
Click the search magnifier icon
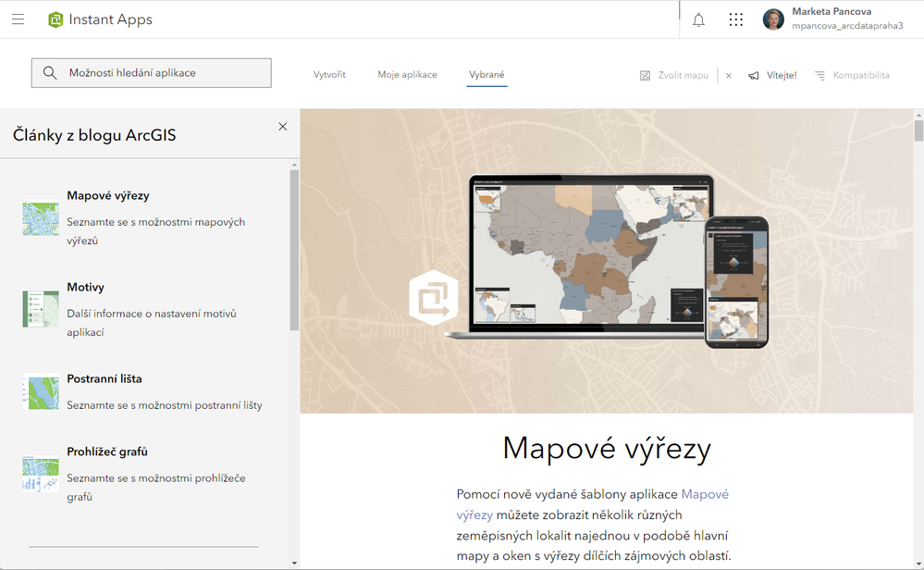[50, 73]
